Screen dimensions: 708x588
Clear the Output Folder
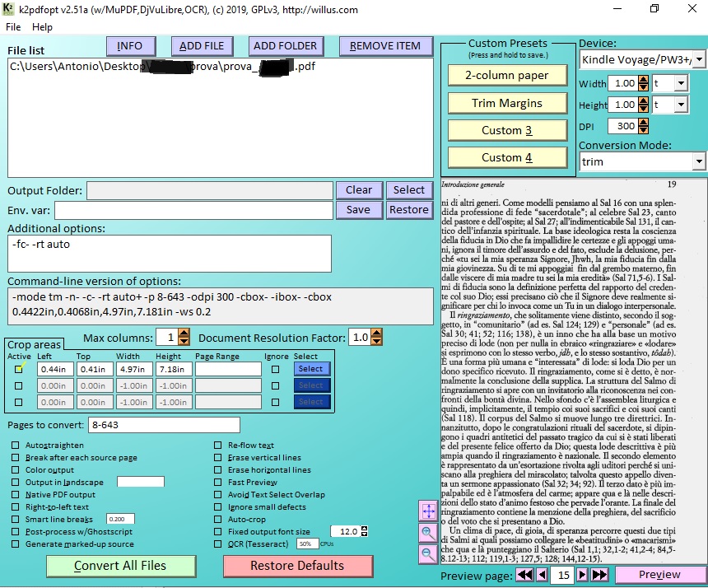click(x=360, y=190)
